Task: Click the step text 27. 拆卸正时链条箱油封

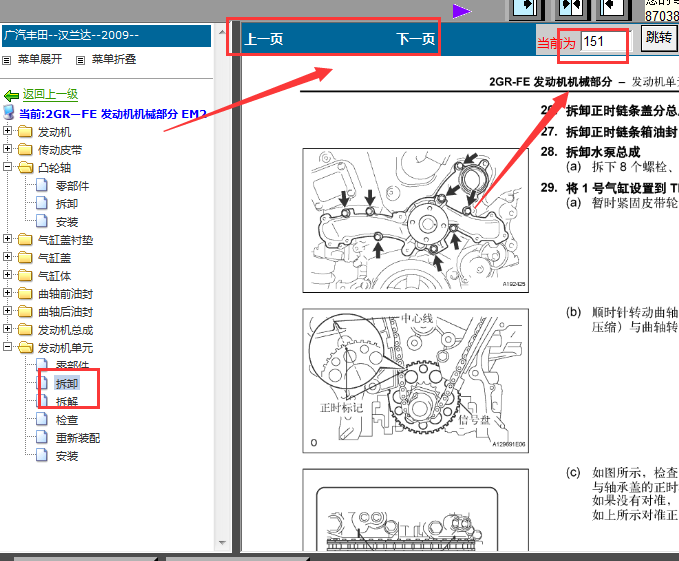Action: pyautogui.click(x=609, y=132)
